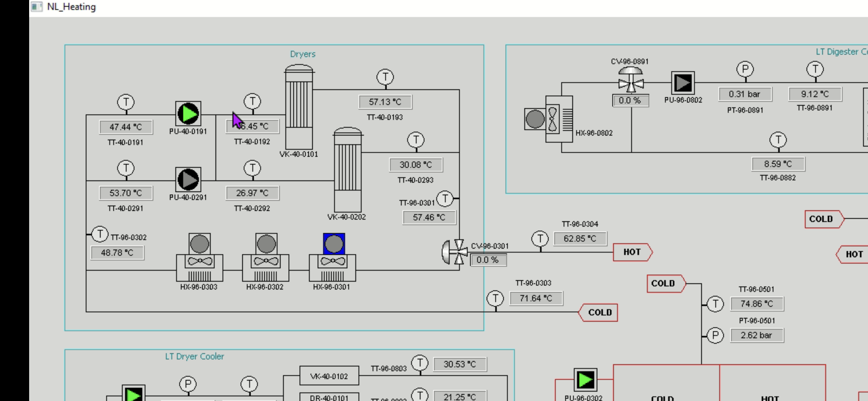This screenshot has height=401, width=868.
Task: Click the running pump PU-40-0191
Action: tap(188, 114)
